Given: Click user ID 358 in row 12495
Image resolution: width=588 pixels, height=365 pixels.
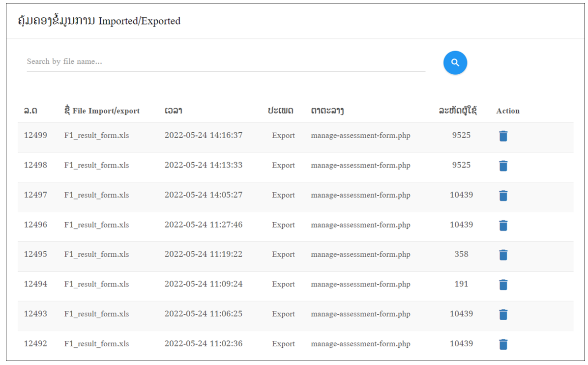Looking at the screenshot, I should [x=461, y=254].
